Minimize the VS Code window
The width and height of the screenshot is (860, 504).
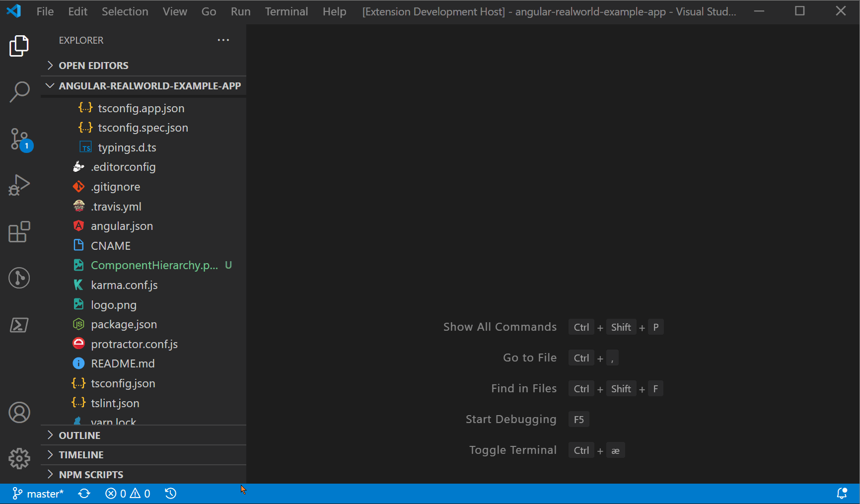click(x=759, y=11)
